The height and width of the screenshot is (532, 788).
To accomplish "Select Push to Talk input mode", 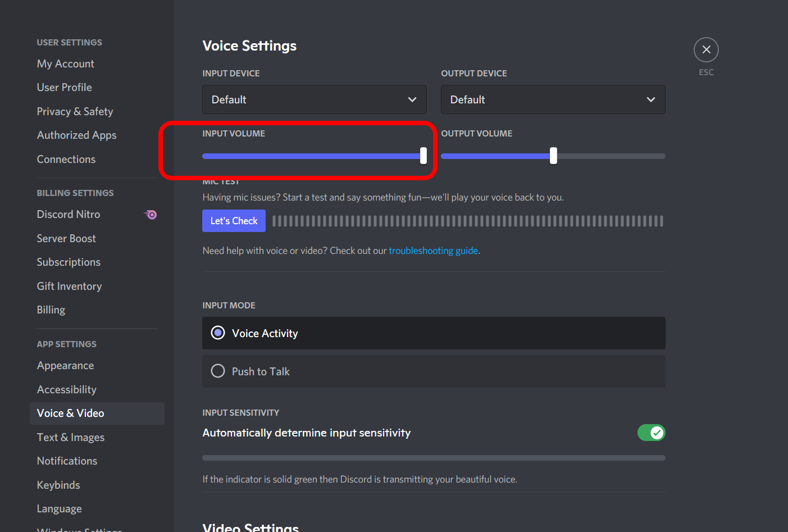I will click(434, 371).
